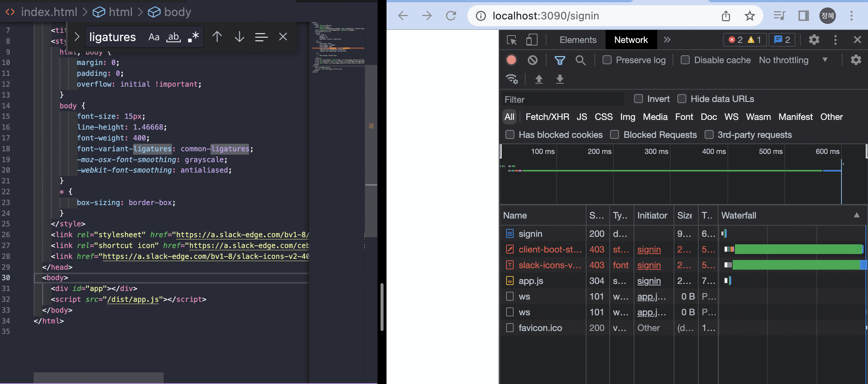
Task: Check the Disable cache option
Action: click(685, 60)
